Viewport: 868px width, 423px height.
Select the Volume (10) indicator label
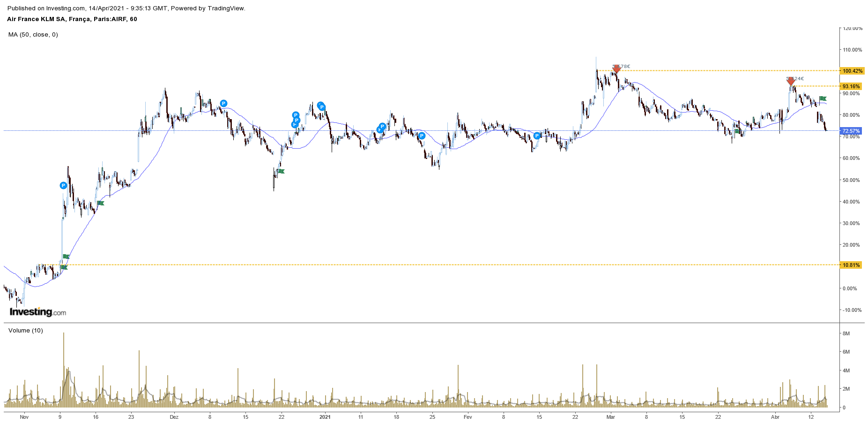point(26,331)
